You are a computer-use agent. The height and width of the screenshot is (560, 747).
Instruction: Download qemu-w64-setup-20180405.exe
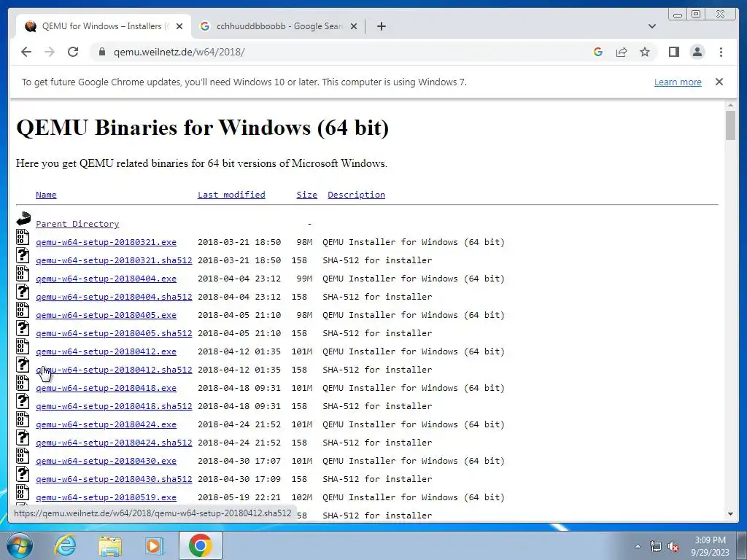point(106,315)
